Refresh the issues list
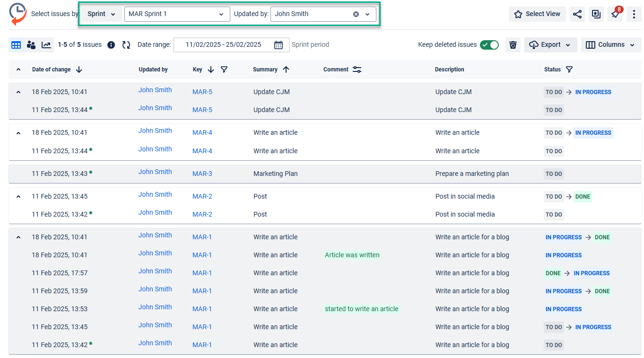The image size is (644, 358). click(126, 44)
